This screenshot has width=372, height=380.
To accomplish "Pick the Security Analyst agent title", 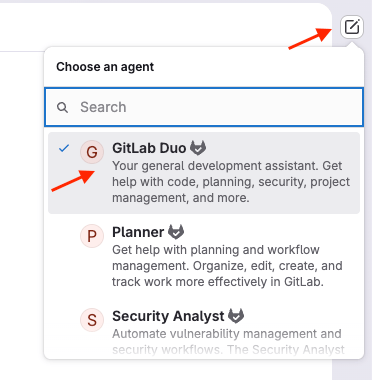I will pos(168,316).
